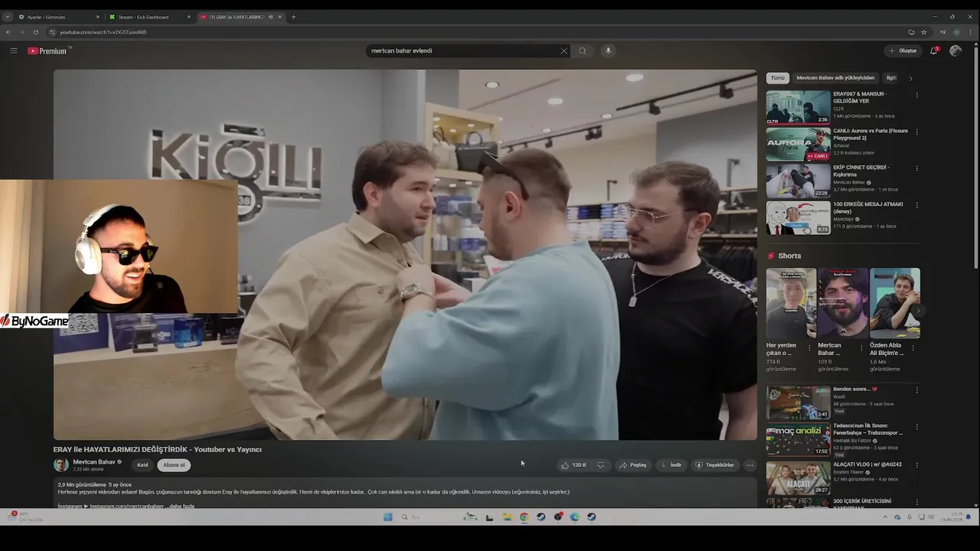Reload the page
Viewport: 980px width, 551px height.
(35, 32)
